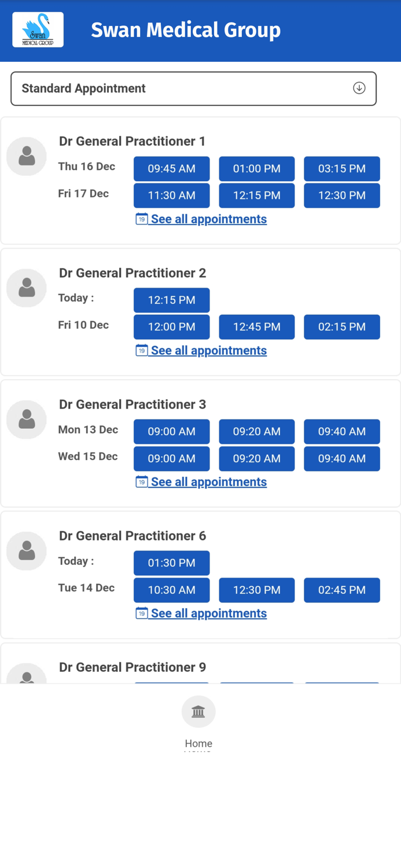
Task: Book the 02:45 PM Tue 14 Dec slot with Practitioner 6
Action: 341,590
